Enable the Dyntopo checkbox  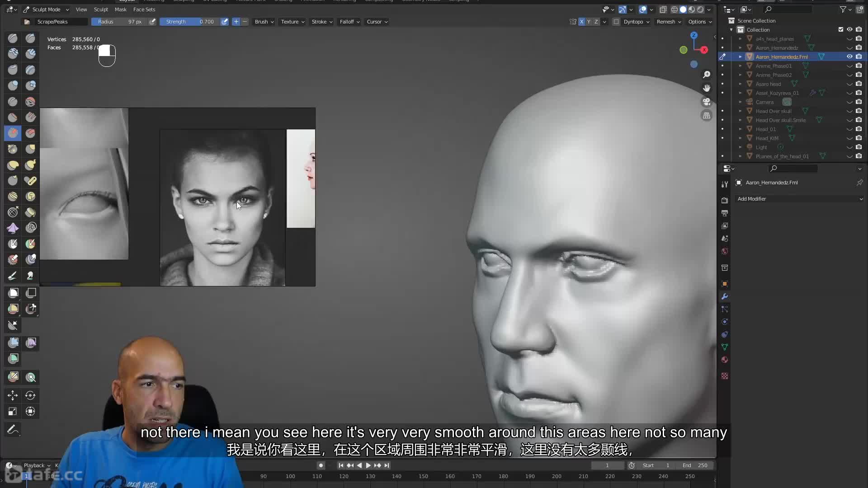(x=616, y=22)
